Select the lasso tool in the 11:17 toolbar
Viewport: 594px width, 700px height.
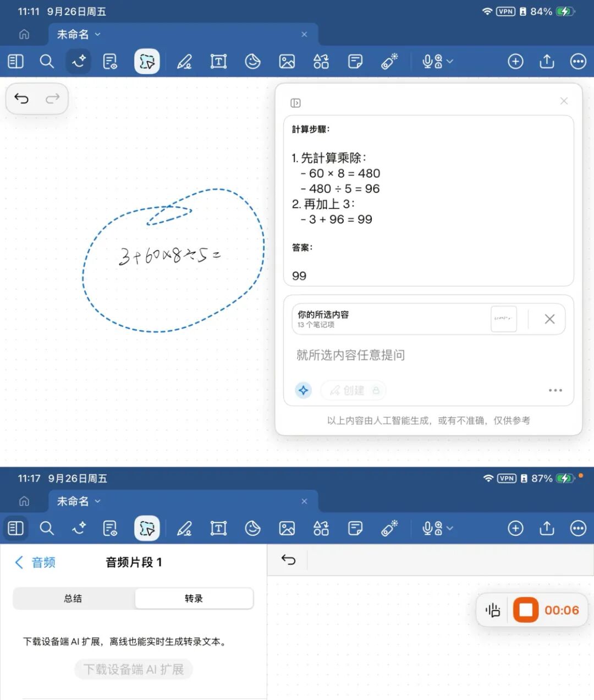pos(147,528)
